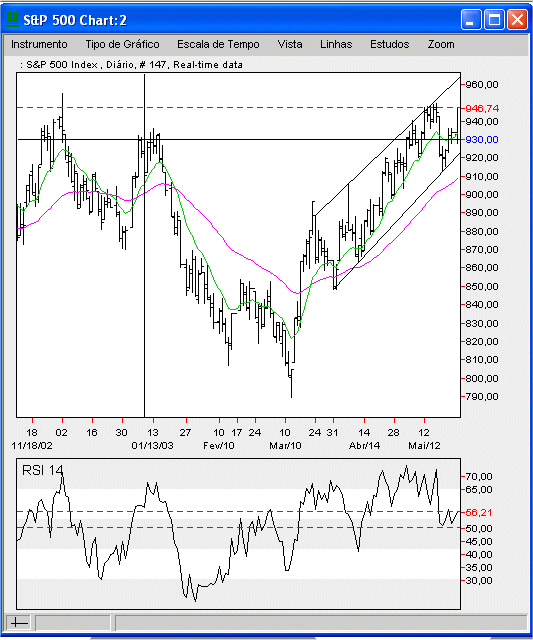The height and width of the screenshot is (640, 533).
Task: Click the 50,00 RSI axis label
Action: coord(479,528)
